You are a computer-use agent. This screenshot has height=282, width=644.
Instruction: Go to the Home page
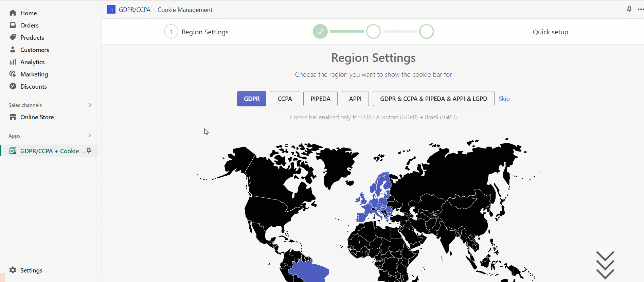pyautogui.click(x=29, y=13)
